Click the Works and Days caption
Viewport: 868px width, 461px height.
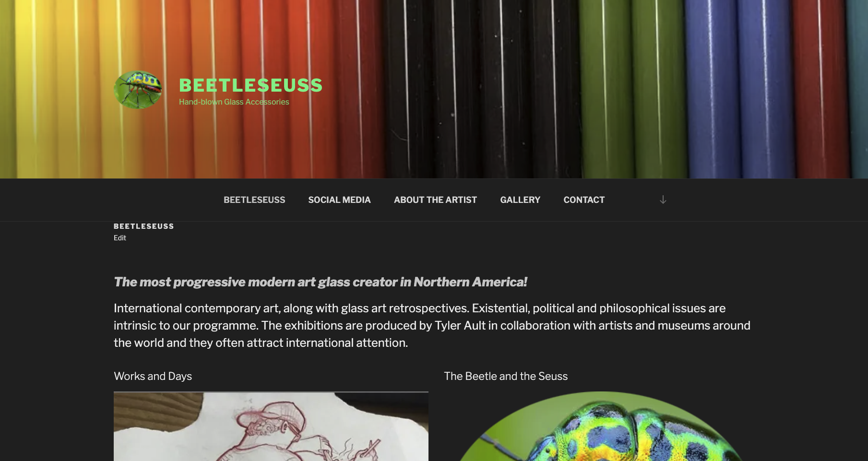tap(153, 376)
